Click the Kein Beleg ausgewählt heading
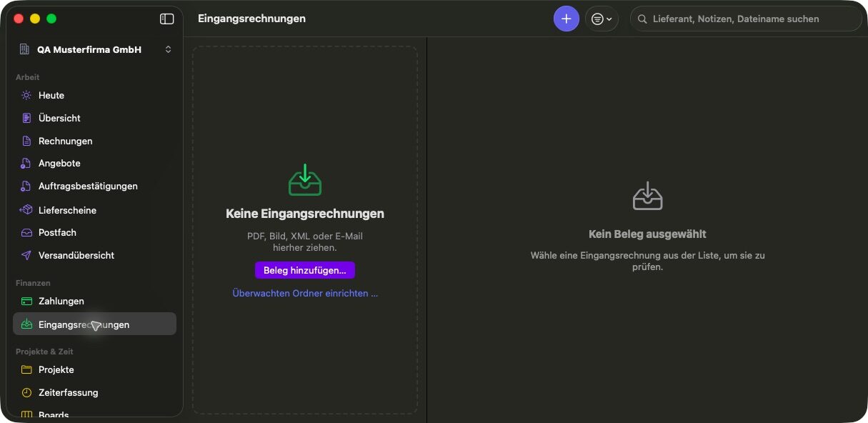Screen dimensions: 868x423 click(x=647, y=234)
